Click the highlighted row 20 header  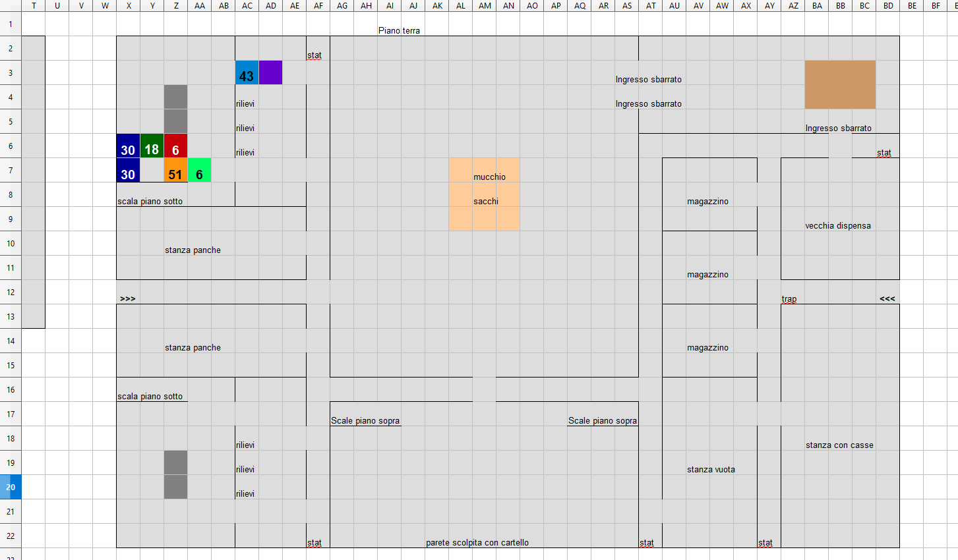coord(11,488)
